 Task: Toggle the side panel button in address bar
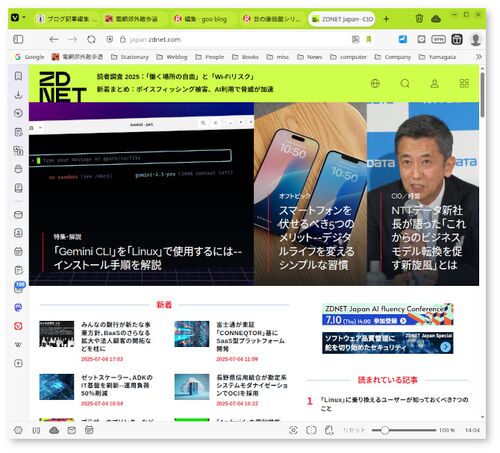[x=18, y=39]
